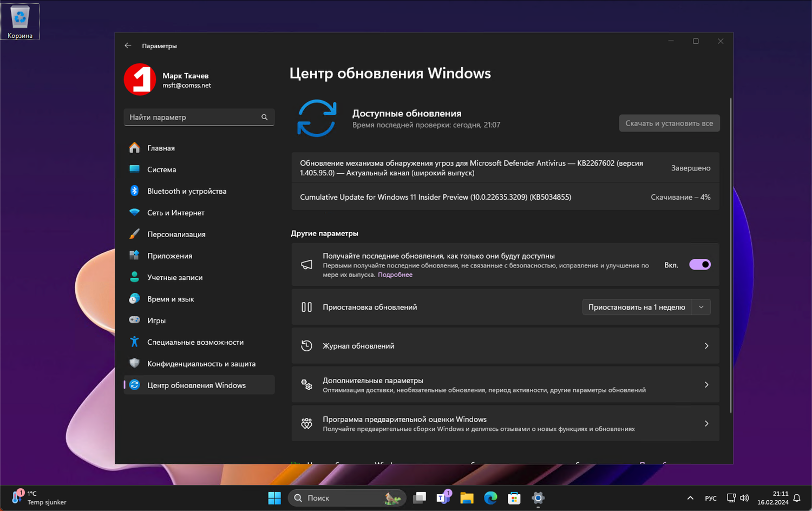Click the megaphone icon for latest updates
812x511 pixels.
click(x=306, y=265)
